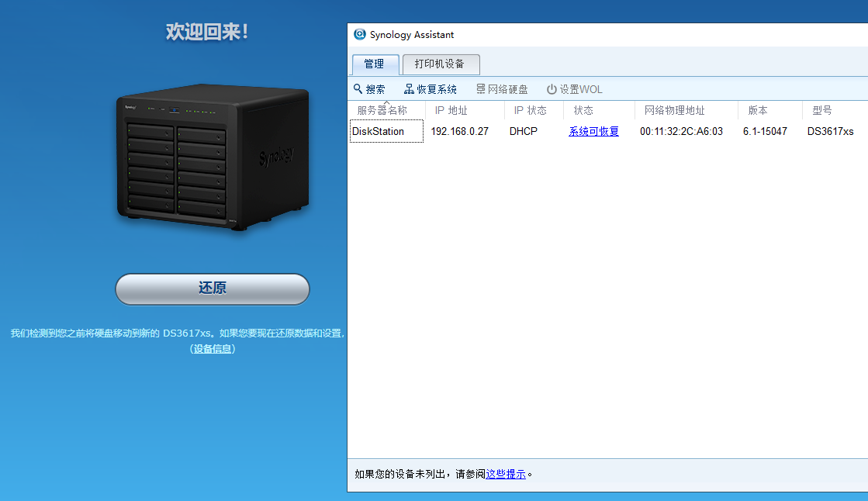Click the Synology Assistant window title

pos(412,34)
